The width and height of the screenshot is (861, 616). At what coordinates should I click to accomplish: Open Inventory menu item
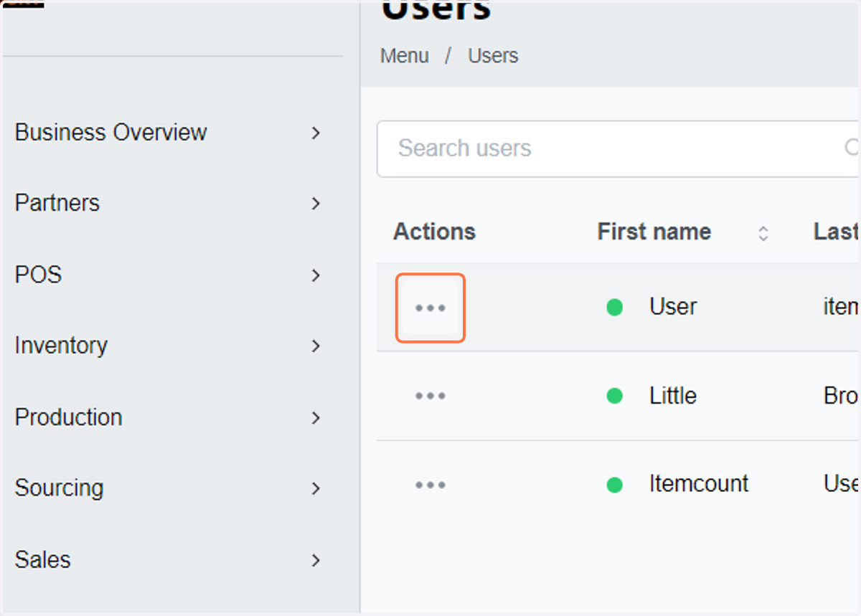[x=61, y=345]
